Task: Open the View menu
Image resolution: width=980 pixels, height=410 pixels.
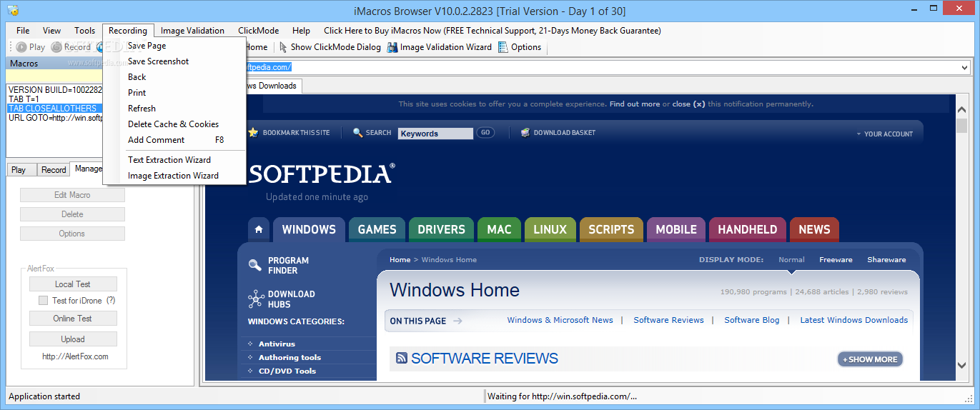Action: (x=51, y=31)
